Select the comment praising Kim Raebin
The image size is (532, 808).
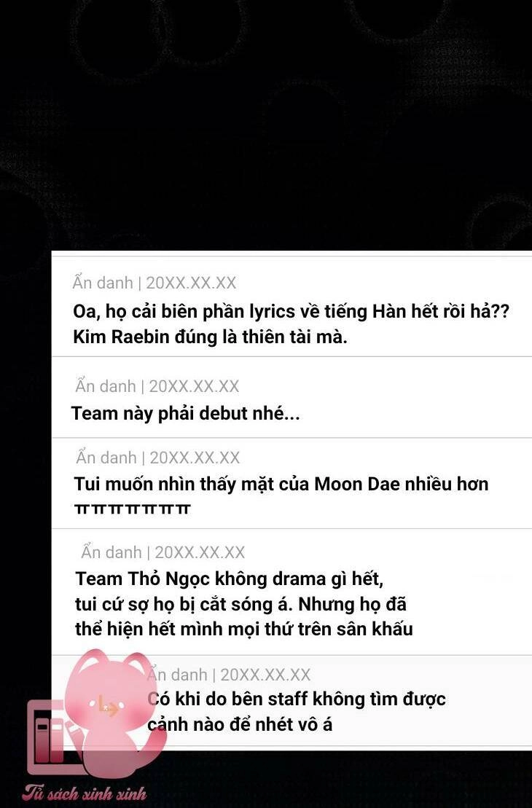tap(292, 305)
